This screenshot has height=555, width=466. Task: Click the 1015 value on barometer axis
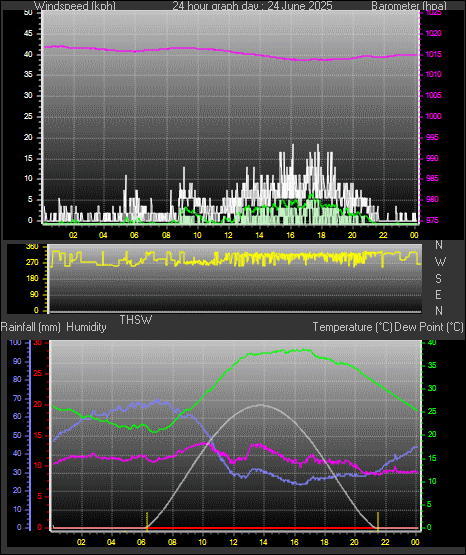pyautogui.click(x=433, y=55)
